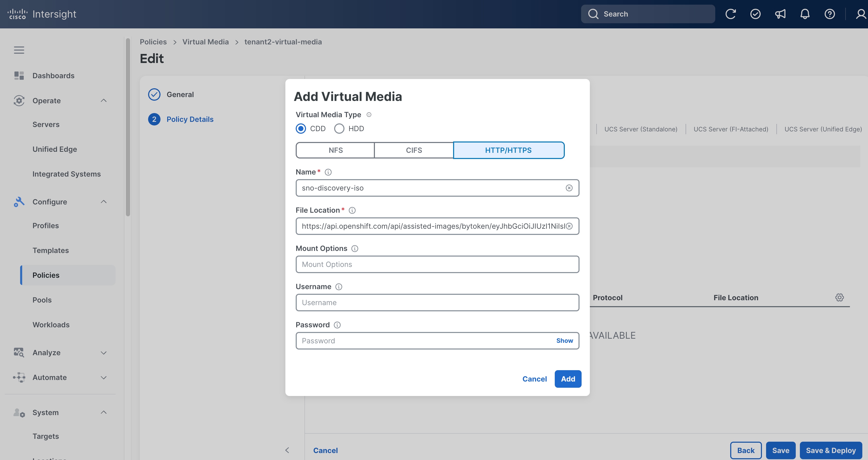
Task: Clear the File Location field X icon
Action: click(x=569, y=226)
